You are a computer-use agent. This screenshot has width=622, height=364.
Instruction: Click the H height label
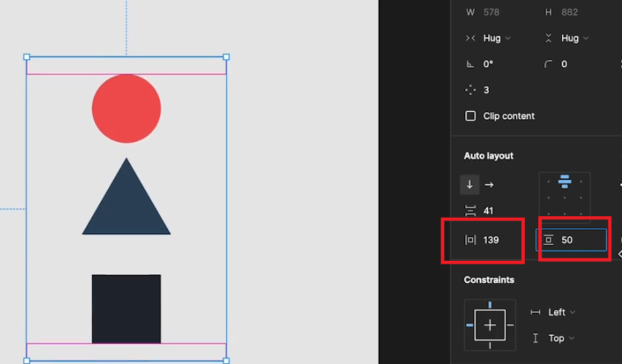[548, 12]
